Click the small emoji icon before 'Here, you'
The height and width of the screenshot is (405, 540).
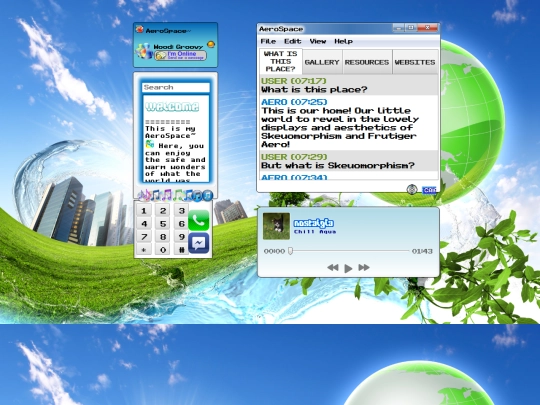click(x=149, y=144)
